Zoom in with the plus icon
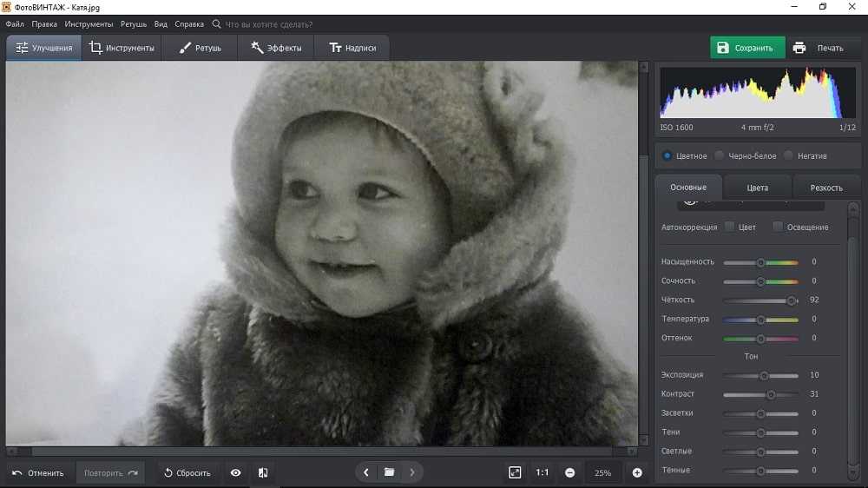868x488 pixels. coord(637,472)
